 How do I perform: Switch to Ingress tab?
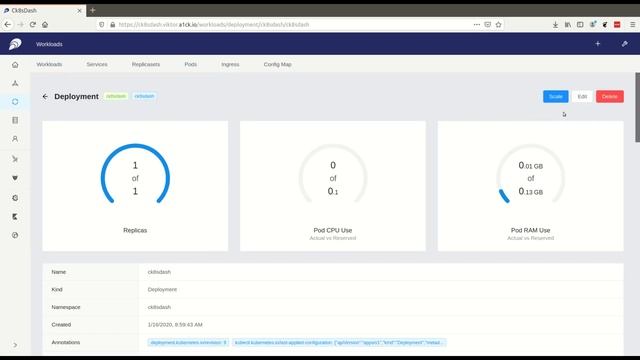230,64
